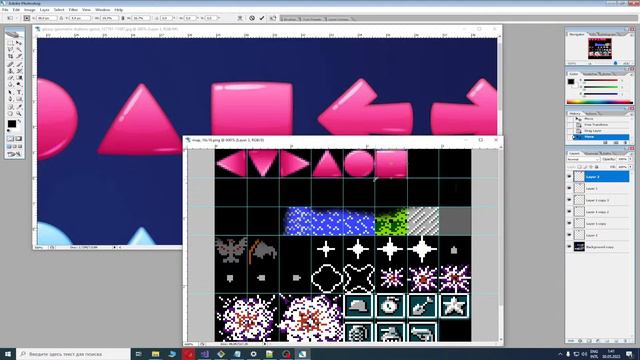Pick a color from the color ramp
Viewport: 640px width, 360px height.
click(x=599, y=102)
